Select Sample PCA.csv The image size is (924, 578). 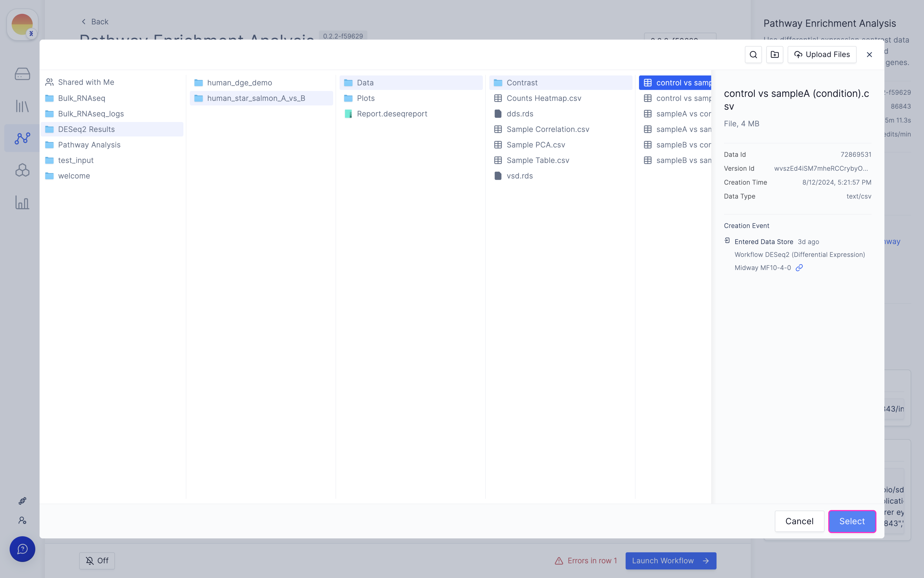tap(561, 145)
